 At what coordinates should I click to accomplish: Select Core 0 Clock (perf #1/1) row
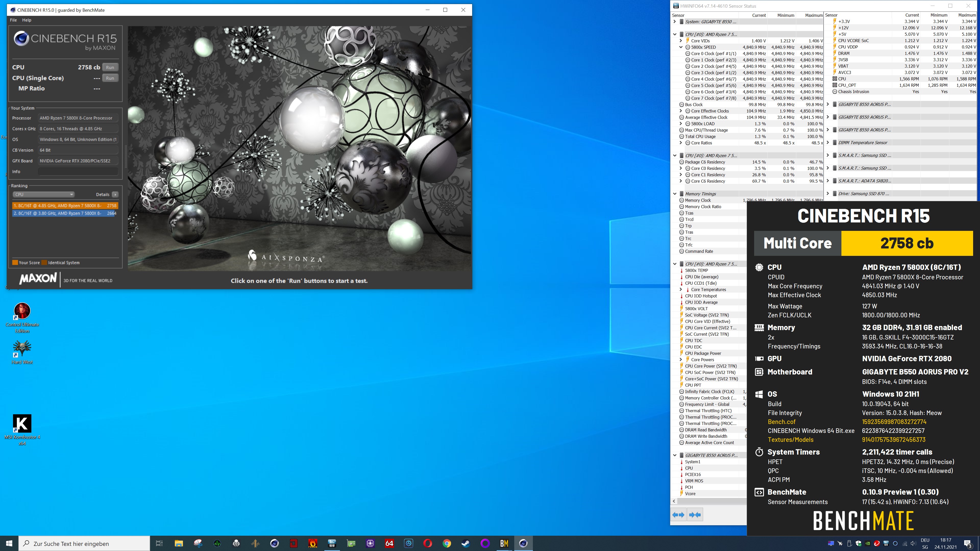747,54
